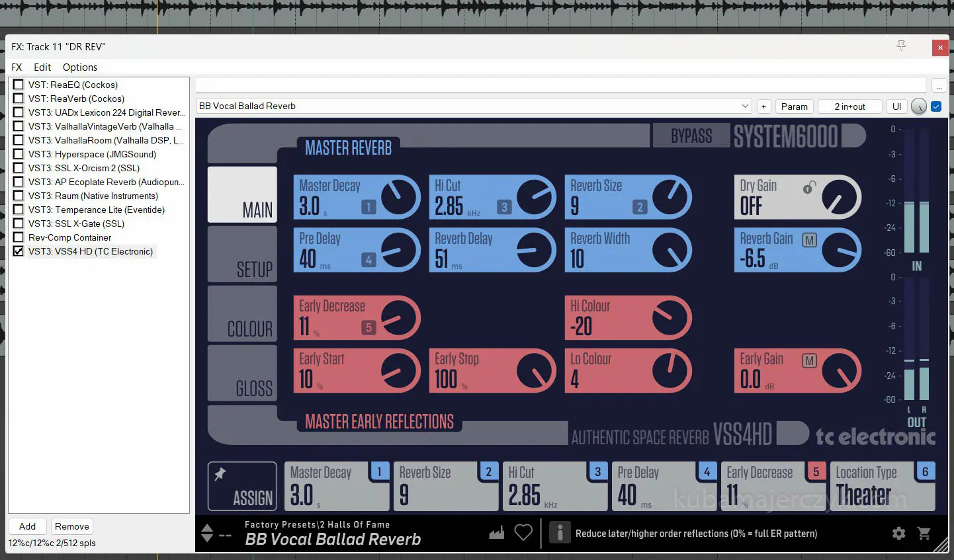Viewport: 954px width, 560px height.
Task: Click the Master Decay knob
Action: click(x=400, y=197)
